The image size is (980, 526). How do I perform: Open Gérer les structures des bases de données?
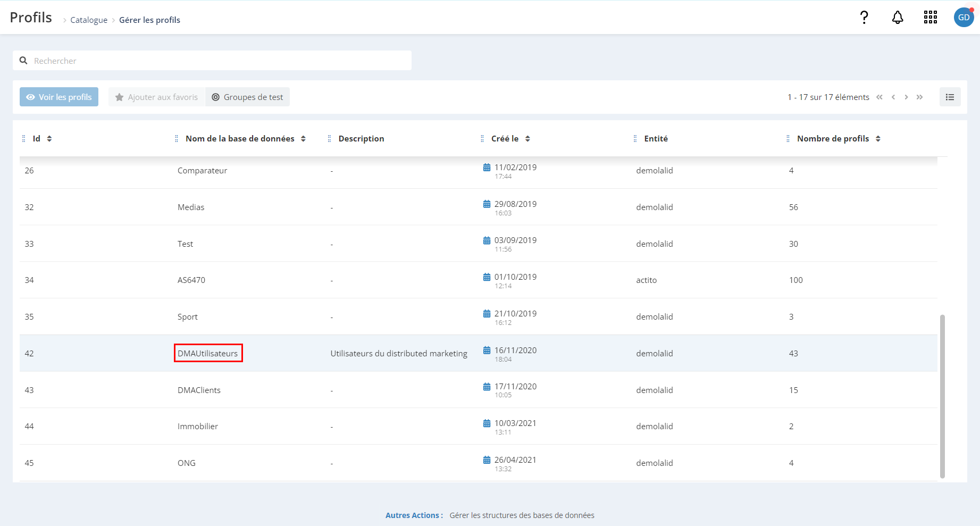[522, 515]
